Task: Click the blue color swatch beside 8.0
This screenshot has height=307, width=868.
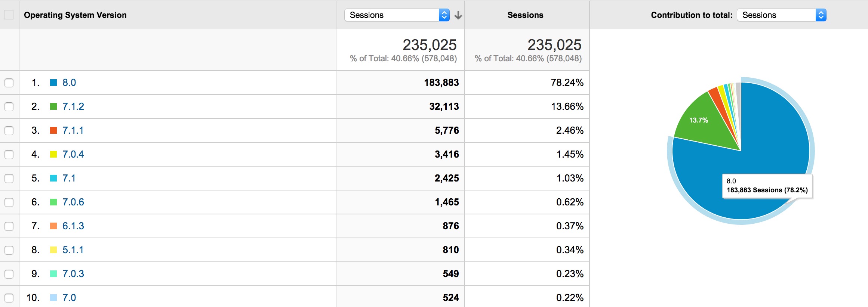Action: 53,82
